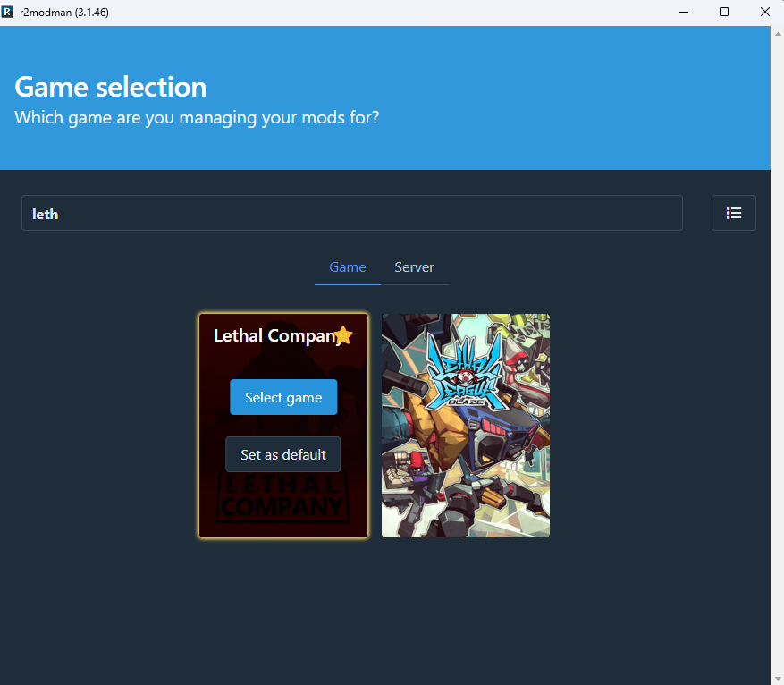The height and width of the screenshot is (685, 784).
Task: Choose the Lethal League Blaze cover
Action: tap(466, 426)
